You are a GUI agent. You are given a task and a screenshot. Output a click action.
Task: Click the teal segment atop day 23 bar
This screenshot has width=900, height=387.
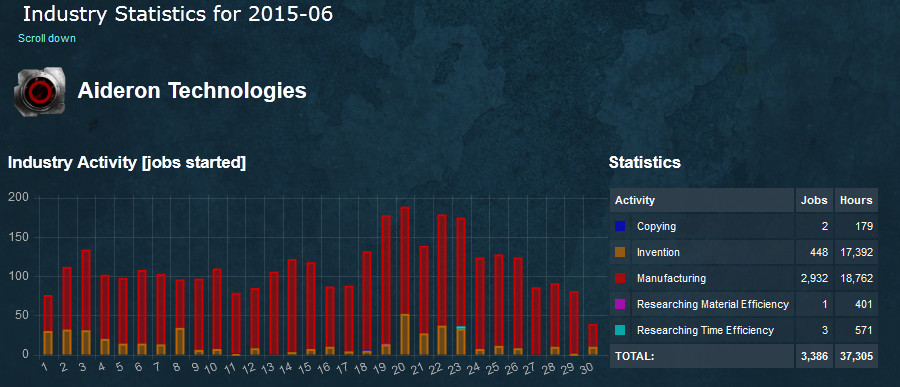pos(461,327)
